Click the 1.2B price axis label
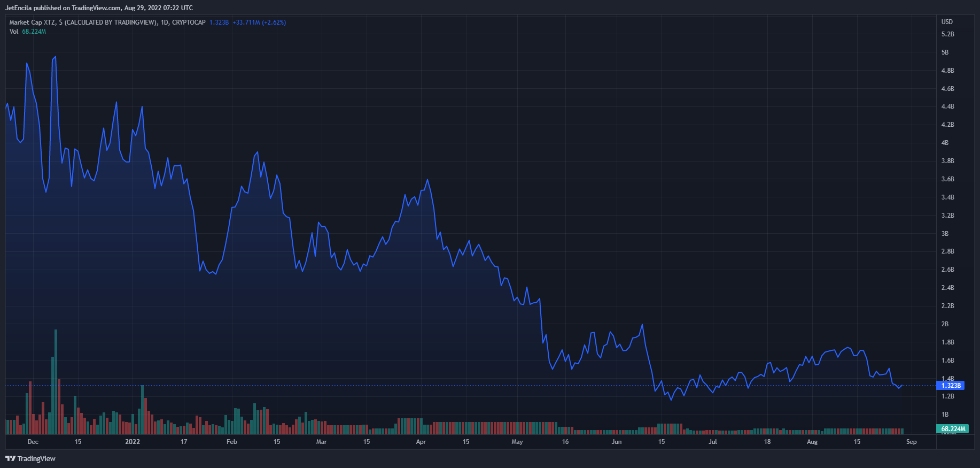This screenshot has height=468, width=980. (x=947, y=396)
